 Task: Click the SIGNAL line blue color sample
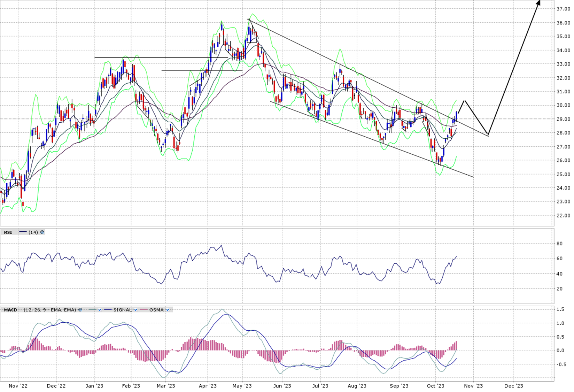coord(108,309)
